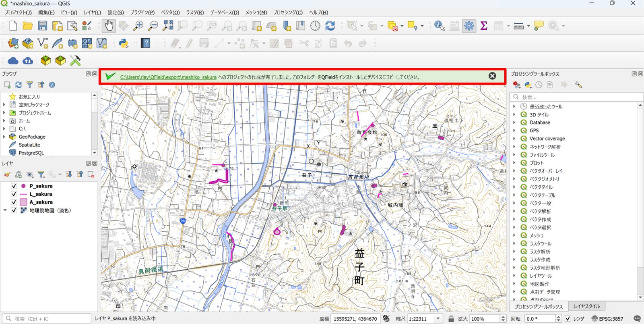Open the help question mark icon
Image resolution: width=644 pixels, height=324 pixels.
coord(145,43)
